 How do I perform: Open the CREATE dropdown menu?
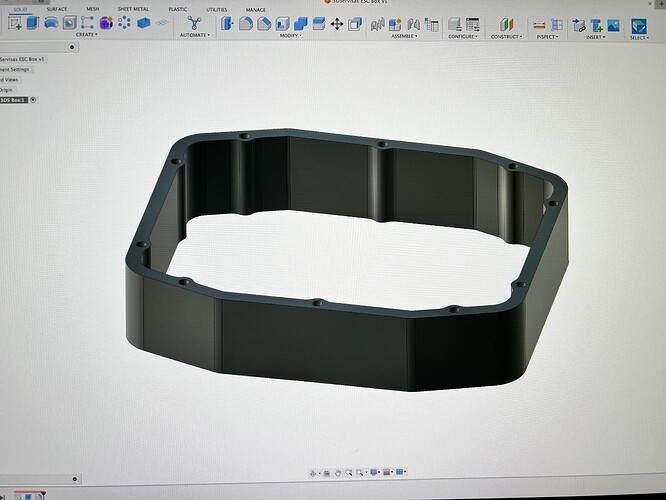[87, 34]
